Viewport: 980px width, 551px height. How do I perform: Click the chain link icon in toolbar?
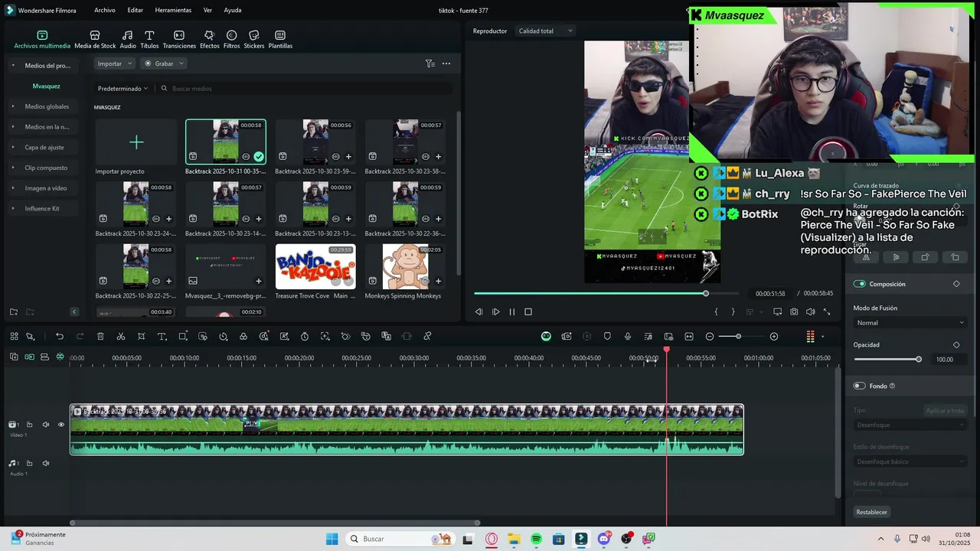click(427, 336)
